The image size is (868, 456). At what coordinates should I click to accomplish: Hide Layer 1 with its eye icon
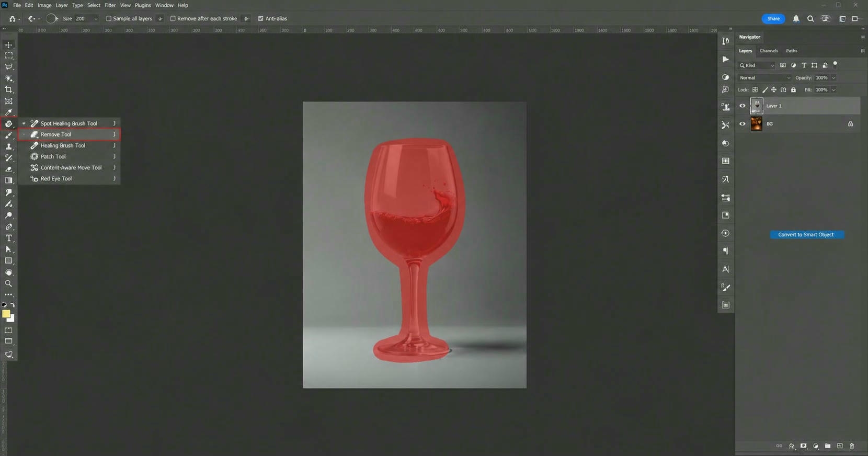click(x=742, y=106)
